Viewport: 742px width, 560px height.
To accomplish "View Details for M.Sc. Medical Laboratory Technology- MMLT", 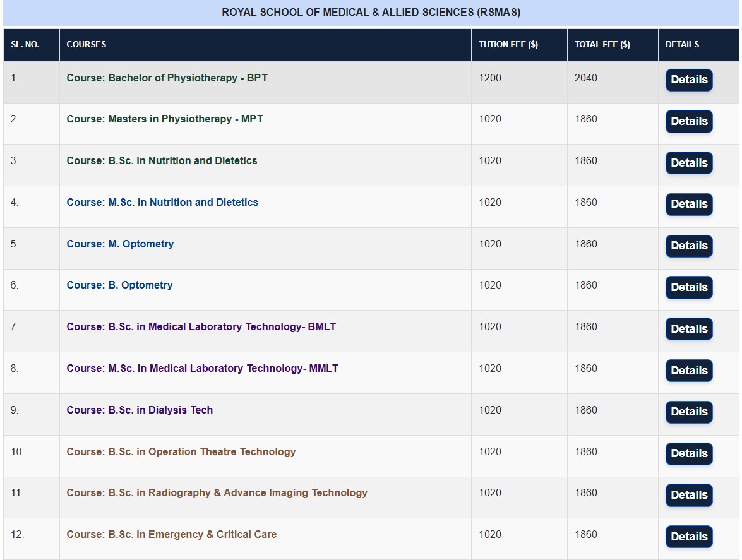I will (688, 371).
